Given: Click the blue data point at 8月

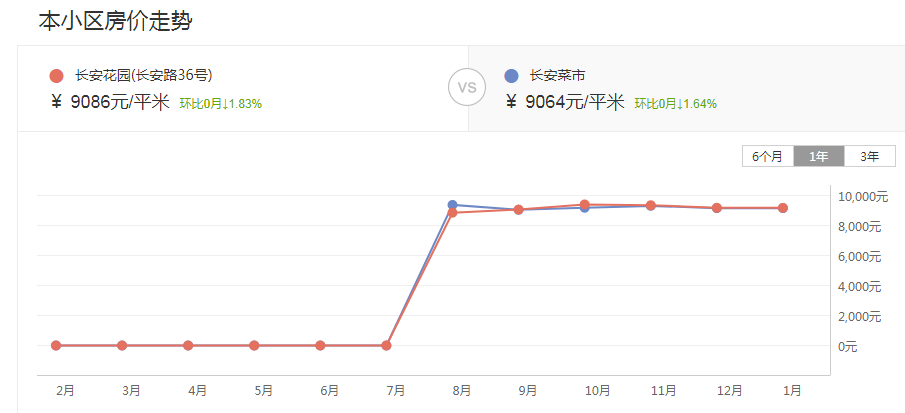Looking at the screenshot, I should click(x=452, y=205).
